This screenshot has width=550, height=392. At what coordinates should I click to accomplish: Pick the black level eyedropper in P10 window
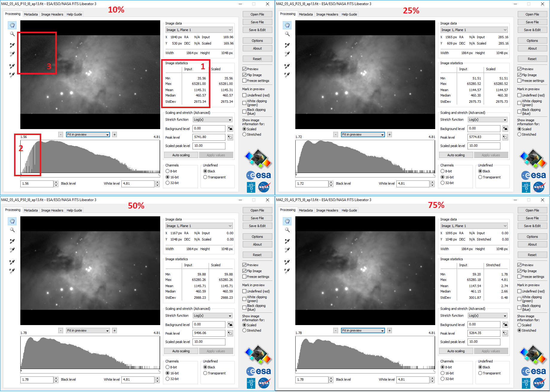click(x=12, y=45)
